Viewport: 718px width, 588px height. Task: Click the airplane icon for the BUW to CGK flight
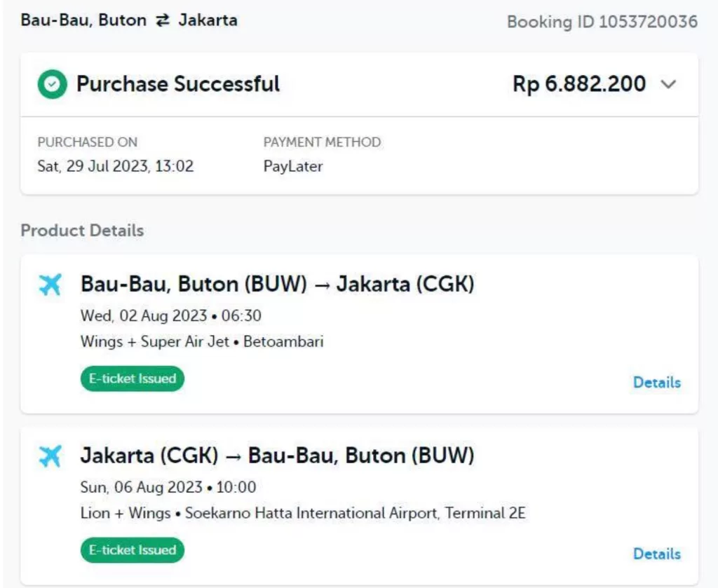[50, 285]
